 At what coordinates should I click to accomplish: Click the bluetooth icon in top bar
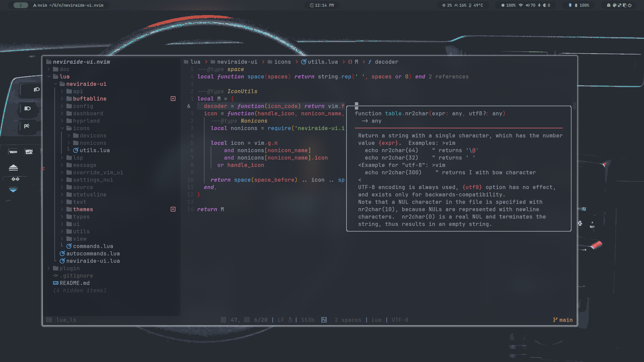click(x=570, y=5)
